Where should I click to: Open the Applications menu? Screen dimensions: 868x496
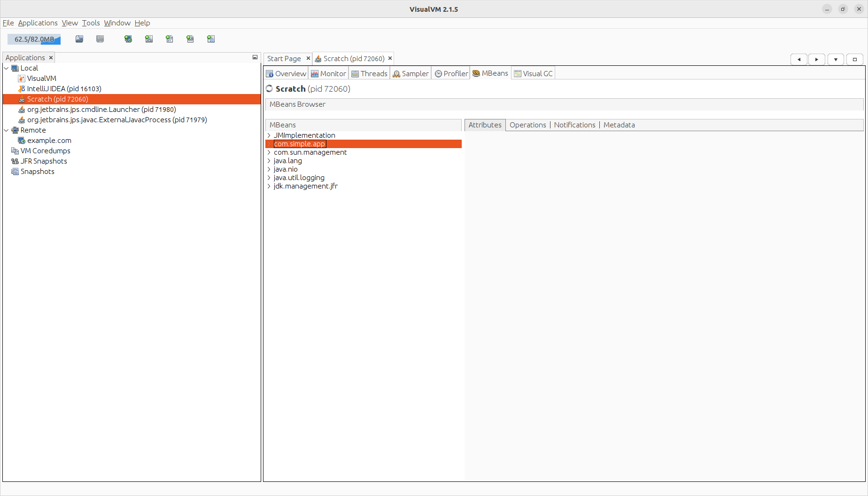(x=38, y=23)
